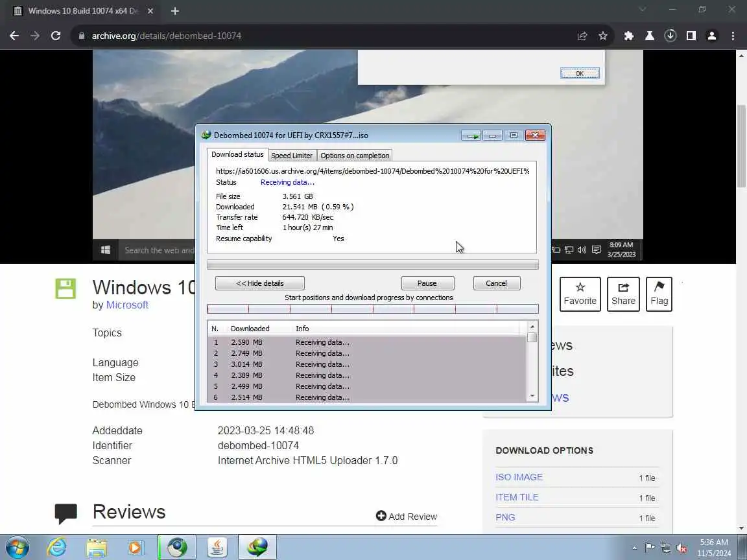Show hidden system tray icons

tap(634, 548)
